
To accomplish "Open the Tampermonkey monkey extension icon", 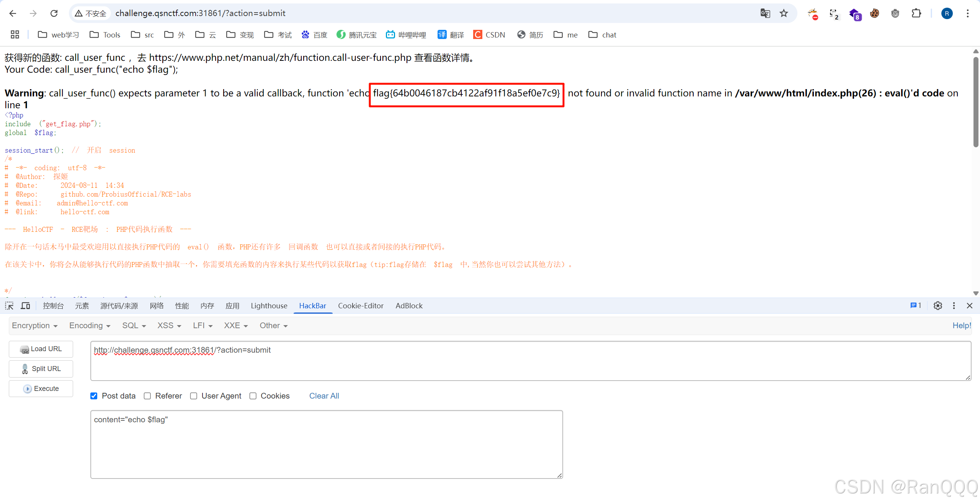I will pyautogui.click(x=895, y=13).
